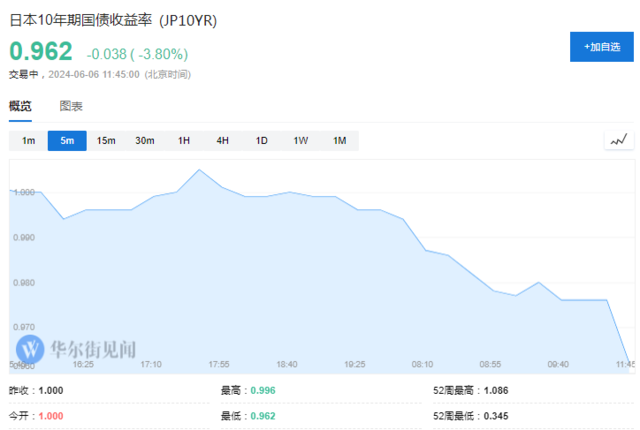This screenshot has width=640, height=430.
Task: Select the 1m timeframe
Action: tap(28, 141)
